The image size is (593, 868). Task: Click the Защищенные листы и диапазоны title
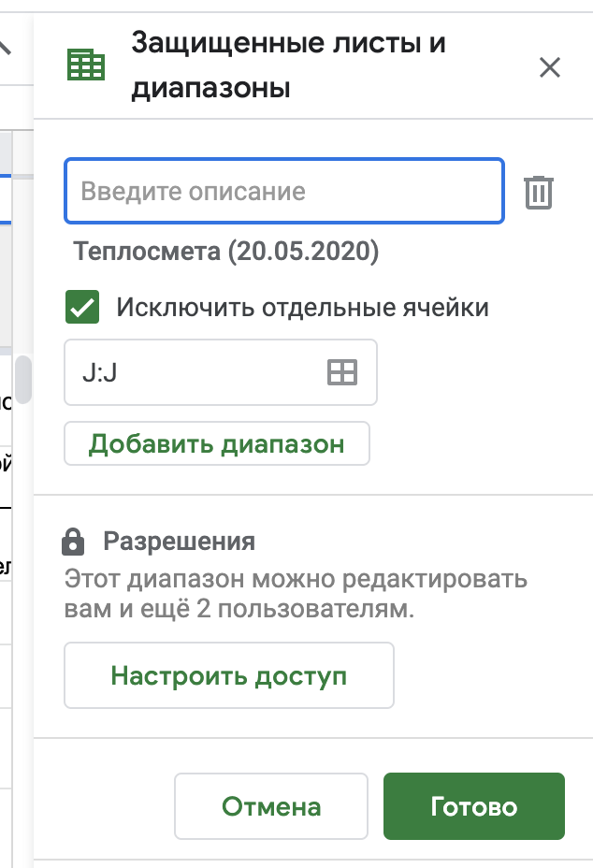point(288,65)
